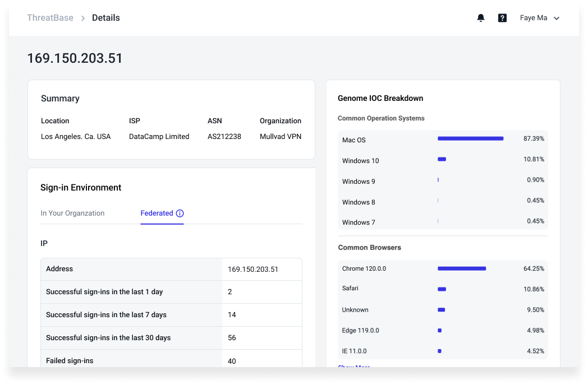The image size is (588, 385).
Task: Click the Windows 10 row label
Action: (x=360, y=161)
